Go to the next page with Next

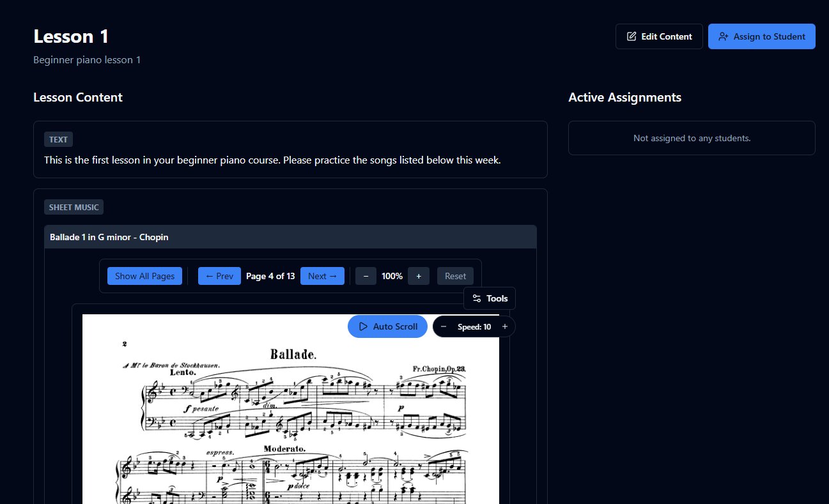pos(322,276)
